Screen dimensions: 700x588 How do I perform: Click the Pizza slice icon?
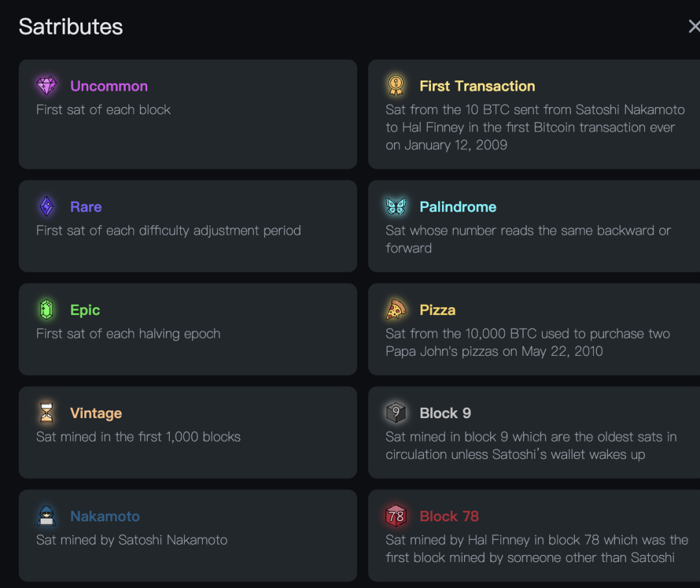pos(396,310)
